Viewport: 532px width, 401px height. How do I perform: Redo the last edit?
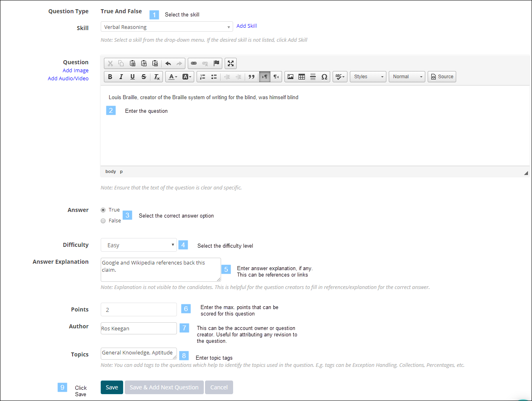(179, 63)
